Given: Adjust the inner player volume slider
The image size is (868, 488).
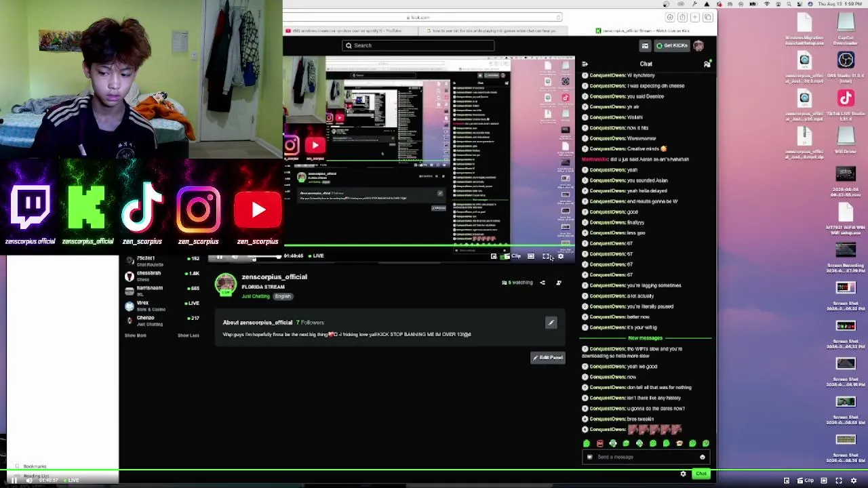Looking at the screenshot, I should [264, 256].
